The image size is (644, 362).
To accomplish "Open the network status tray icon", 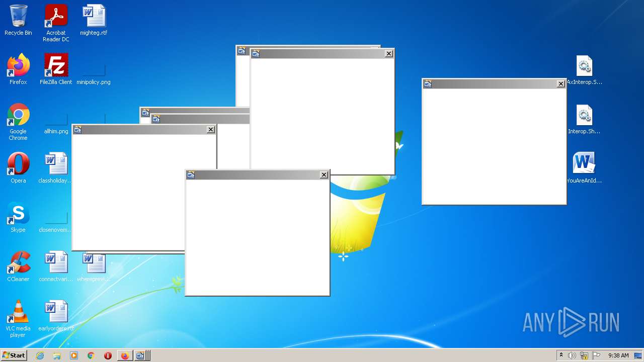I will 584,355.
